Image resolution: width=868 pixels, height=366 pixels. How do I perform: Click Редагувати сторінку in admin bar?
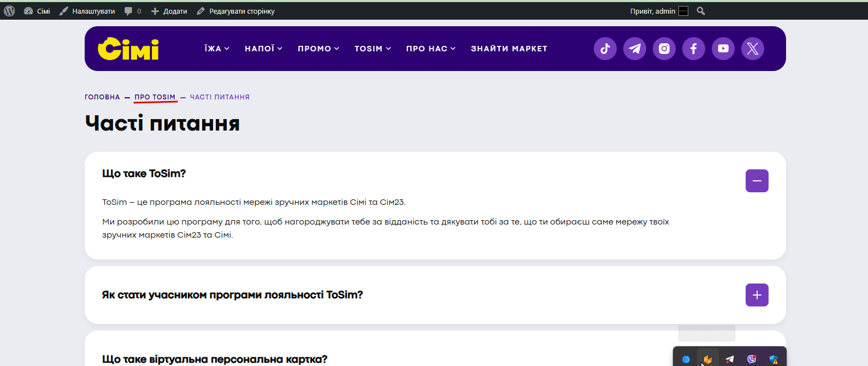point(236,11)
